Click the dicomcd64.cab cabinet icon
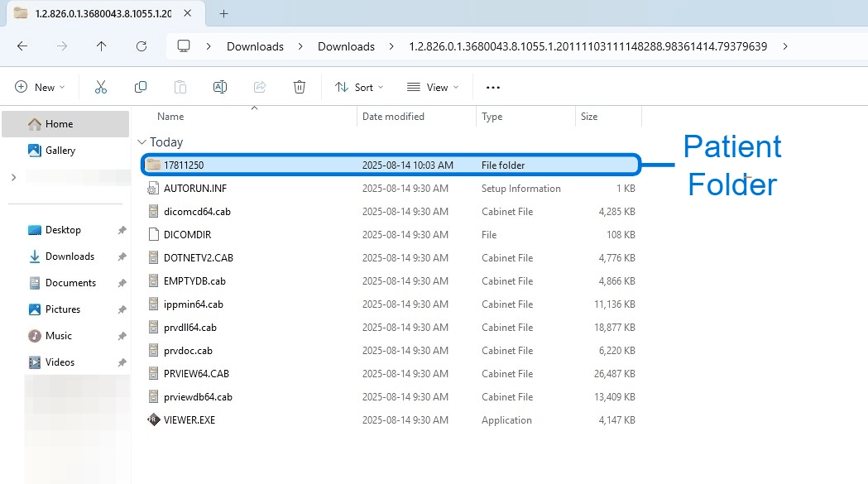 [153, 211]
